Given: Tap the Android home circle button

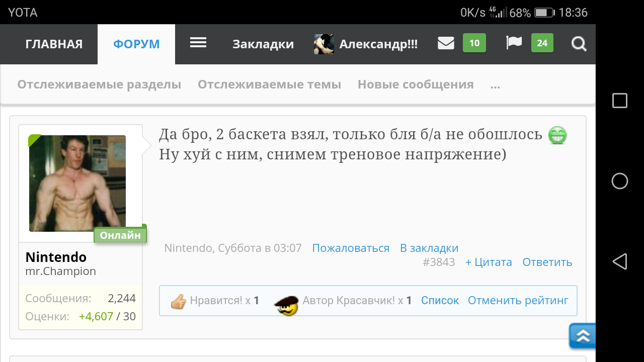Looking at the screenshot, I should coord(619,181).
